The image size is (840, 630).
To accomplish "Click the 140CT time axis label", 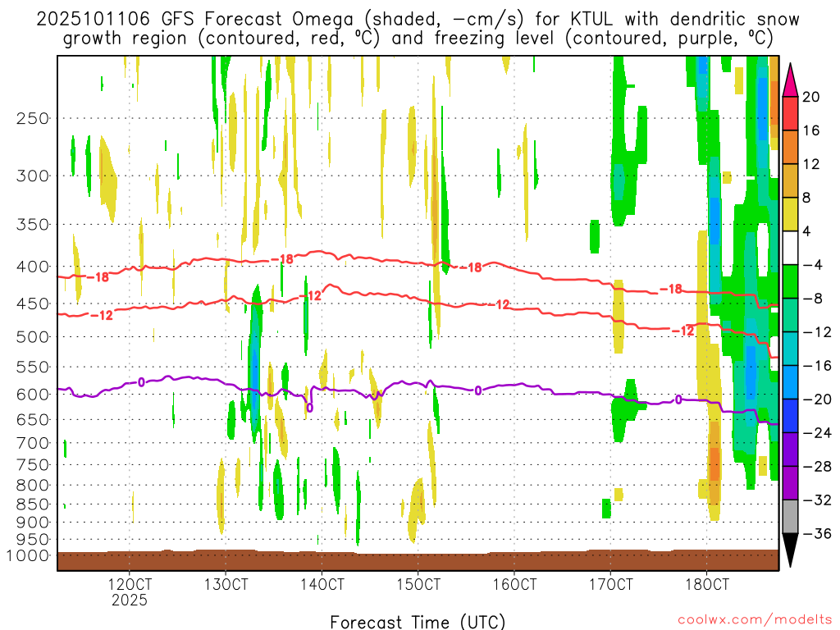I will click(x=322, y=584).
